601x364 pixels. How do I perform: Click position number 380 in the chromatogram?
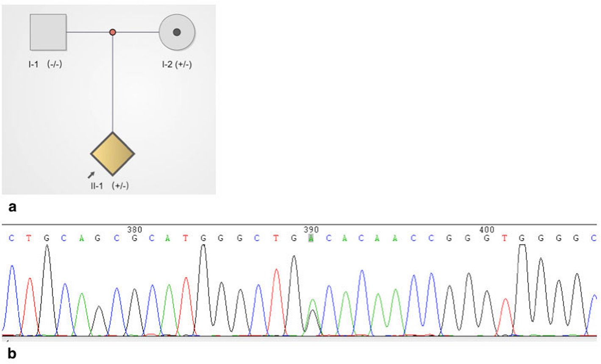coord(135,230)
